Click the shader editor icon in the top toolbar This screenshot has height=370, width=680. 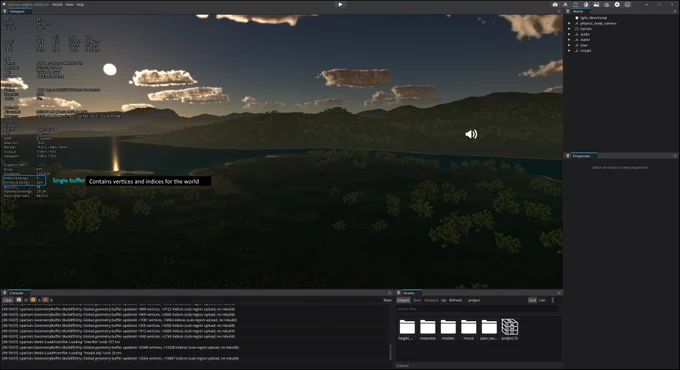[586, 4]
